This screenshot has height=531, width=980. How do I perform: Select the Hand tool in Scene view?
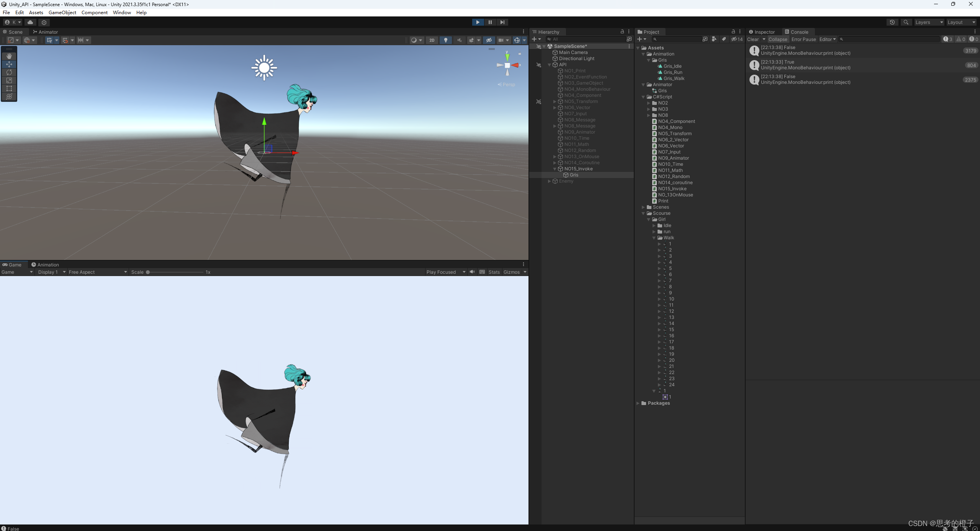coord(9,56)
